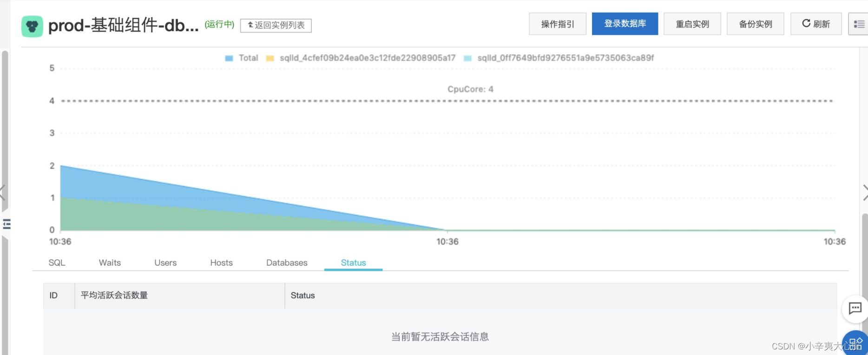Click the 重启实例 button
Image resolution: width=868 pixels, height=355 pixels.
point(692,24)
